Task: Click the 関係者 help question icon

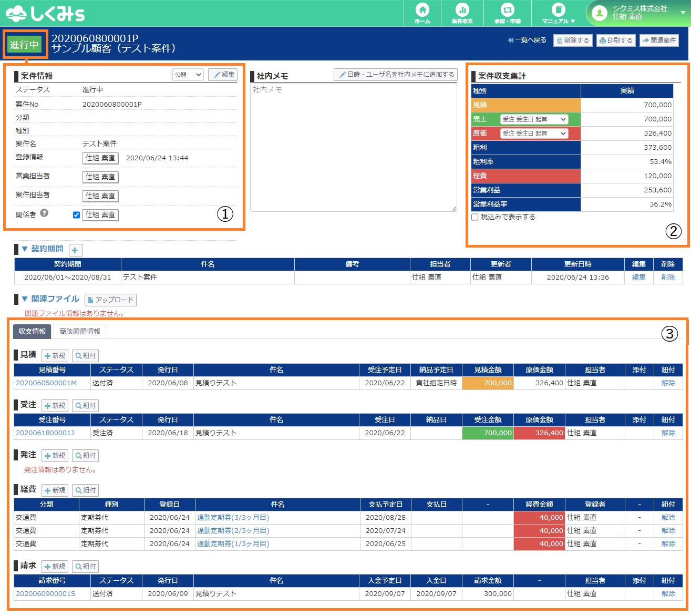Action: [x=44, y=213]
